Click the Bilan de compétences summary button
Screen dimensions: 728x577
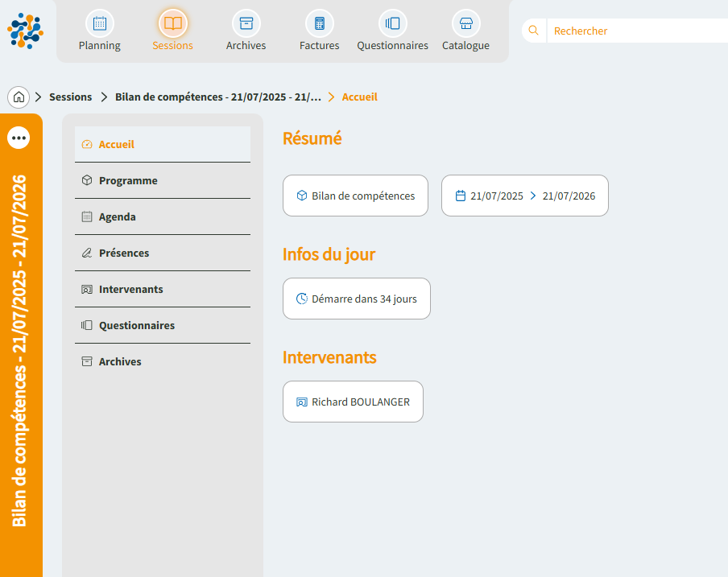[x=355, y=196]
